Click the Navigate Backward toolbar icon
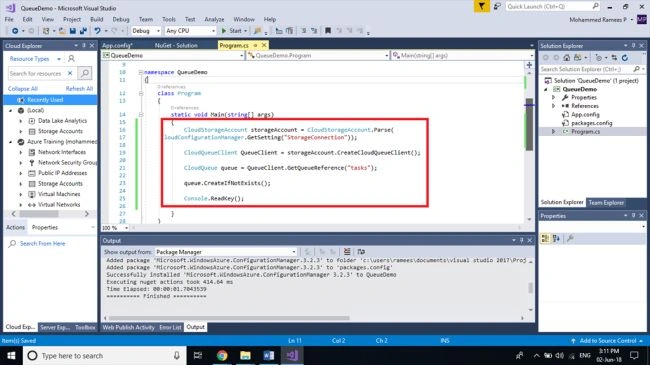Image resolution: width=650 pixels, height=365 pixels. (x=15, y=31)
